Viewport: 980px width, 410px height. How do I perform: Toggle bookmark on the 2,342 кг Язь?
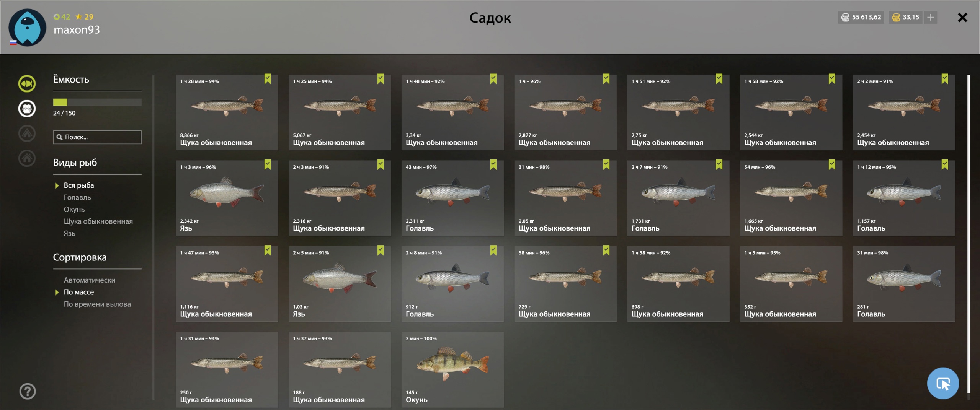(268, 165)
